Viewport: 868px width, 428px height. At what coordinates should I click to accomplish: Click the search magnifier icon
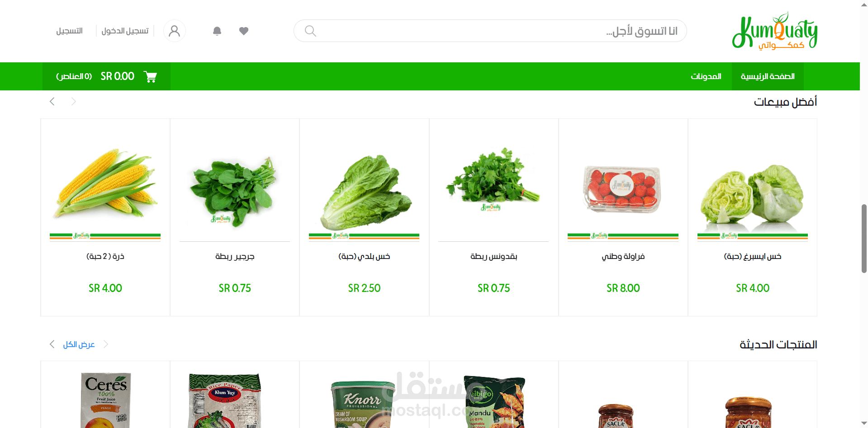[310, 31]
